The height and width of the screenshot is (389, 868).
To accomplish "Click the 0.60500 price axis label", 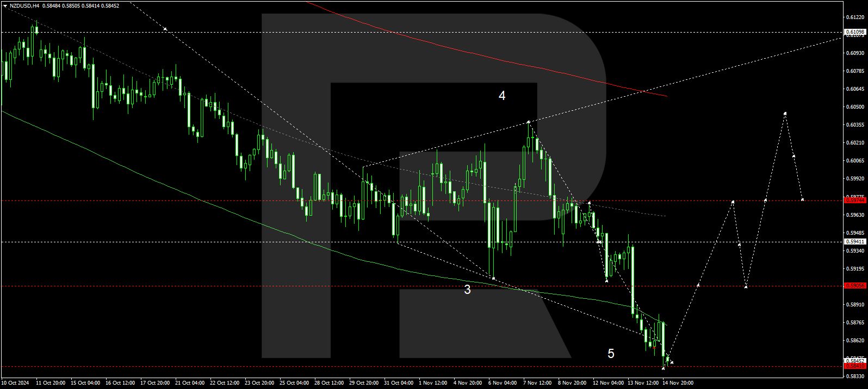I will (855, 107).
